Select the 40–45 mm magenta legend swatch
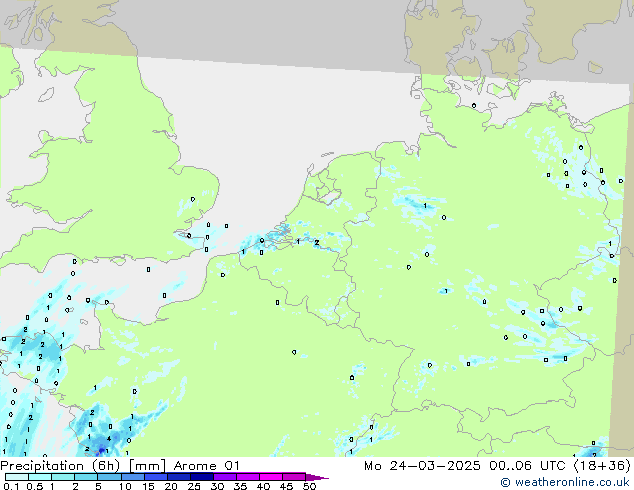 [271, 477]
